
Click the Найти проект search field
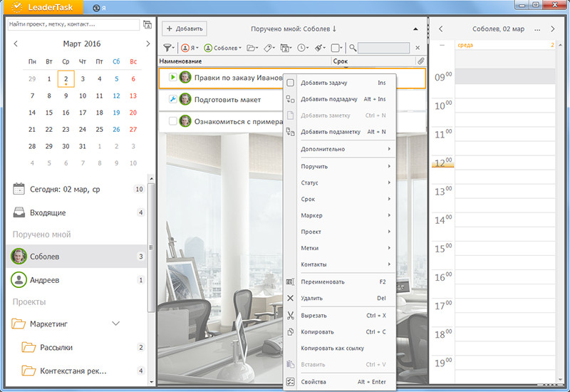coord(73,24)
